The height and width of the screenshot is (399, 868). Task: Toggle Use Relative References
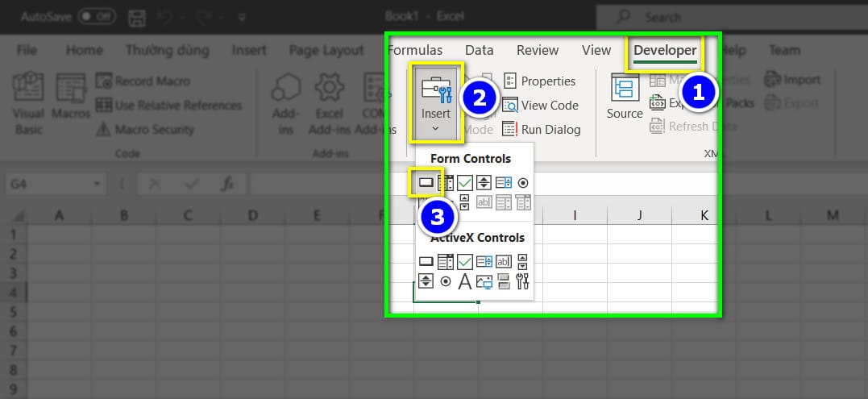tap(168, 105)
